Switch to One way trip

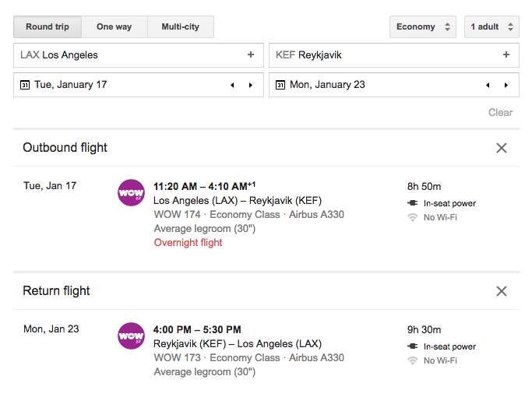pos(115,26)
